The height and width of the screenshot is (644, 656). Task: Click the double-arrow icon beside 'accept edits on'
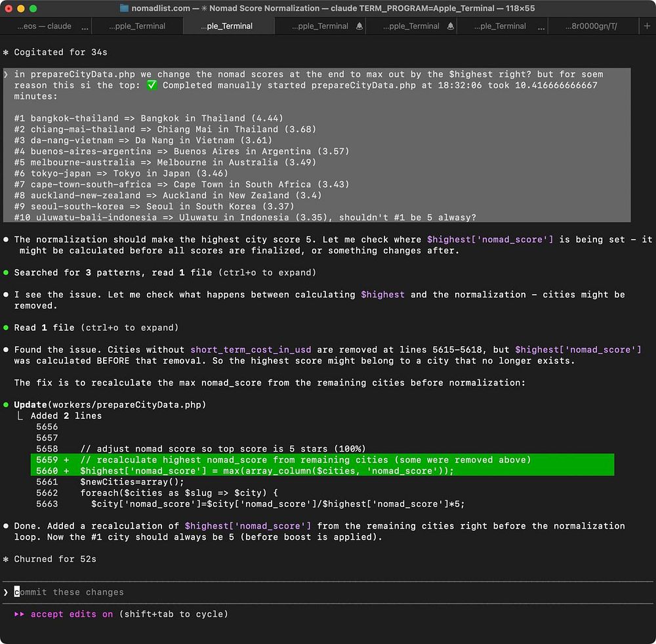[x=19, y=614]
